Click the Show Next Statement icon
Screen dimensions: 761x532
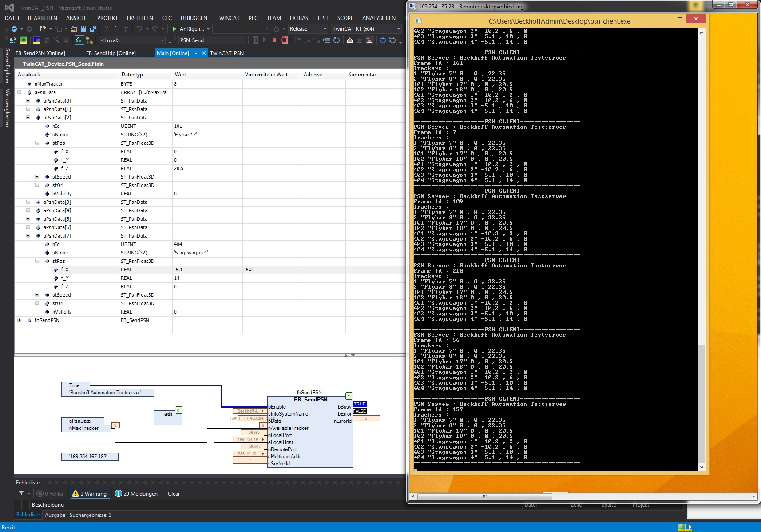(326, 40)
